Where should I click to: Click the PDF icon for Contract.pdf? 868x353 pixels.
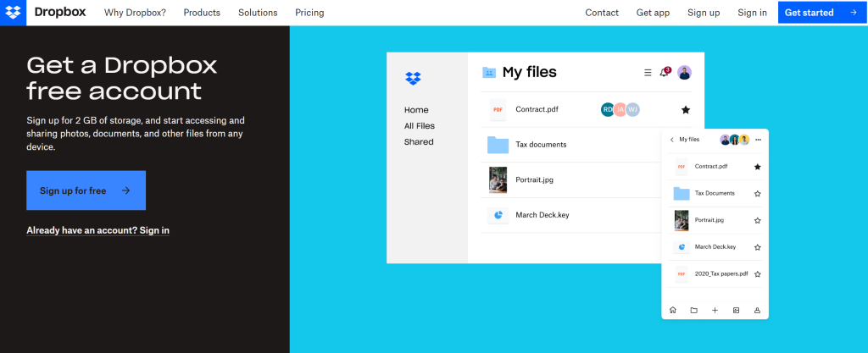click(498, 109)
